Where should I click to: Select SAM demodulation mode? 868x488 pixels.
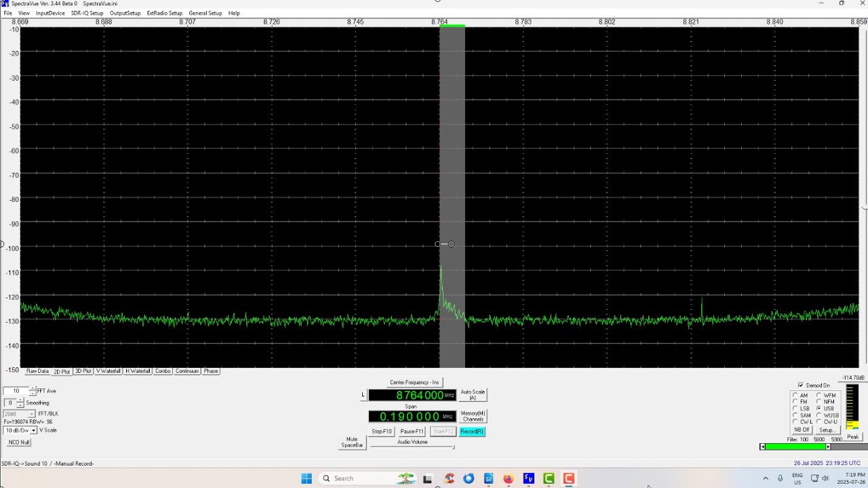coord(795,415)
